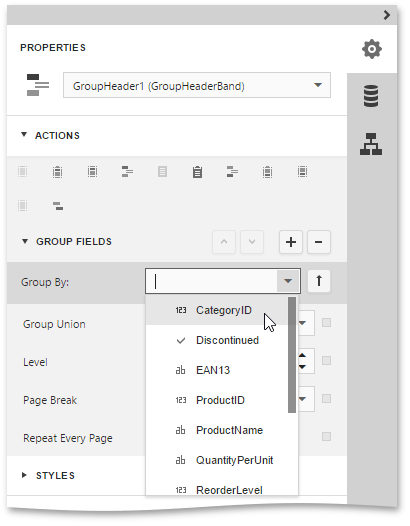This screenshot has height=526, width=410.
Task: Open the Report Explorer hierarchy icon
Action: coord(371,144)
